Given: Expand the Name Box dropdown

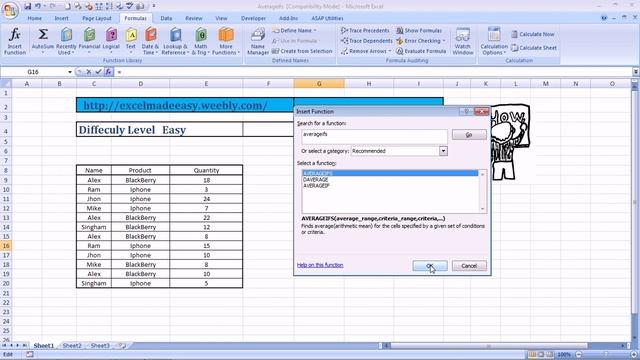Looking at the screenshot, I should pos(70,72).
